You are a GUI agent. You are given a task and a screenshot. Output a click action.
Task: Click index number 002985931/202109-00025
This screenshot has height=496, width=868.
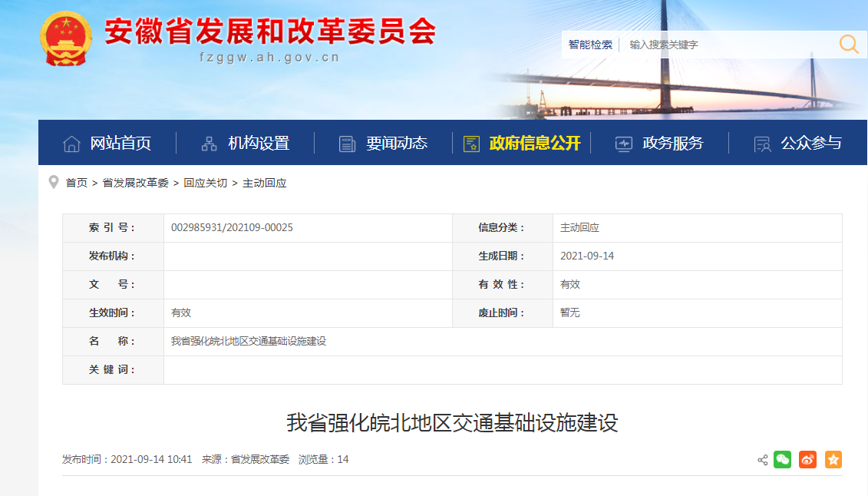[232, 227]
